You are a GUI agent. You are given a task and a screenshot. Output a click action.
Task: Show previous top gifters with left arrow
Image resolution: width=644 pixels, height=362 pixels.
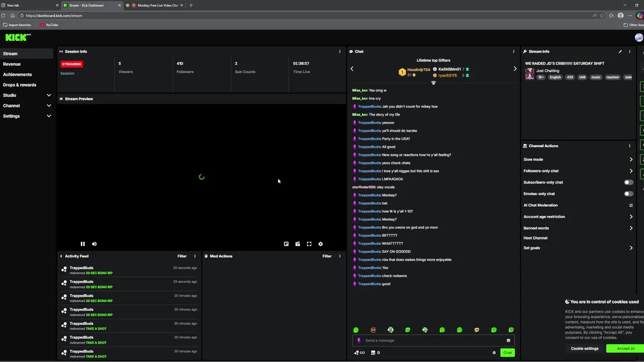tap(352, 68)
